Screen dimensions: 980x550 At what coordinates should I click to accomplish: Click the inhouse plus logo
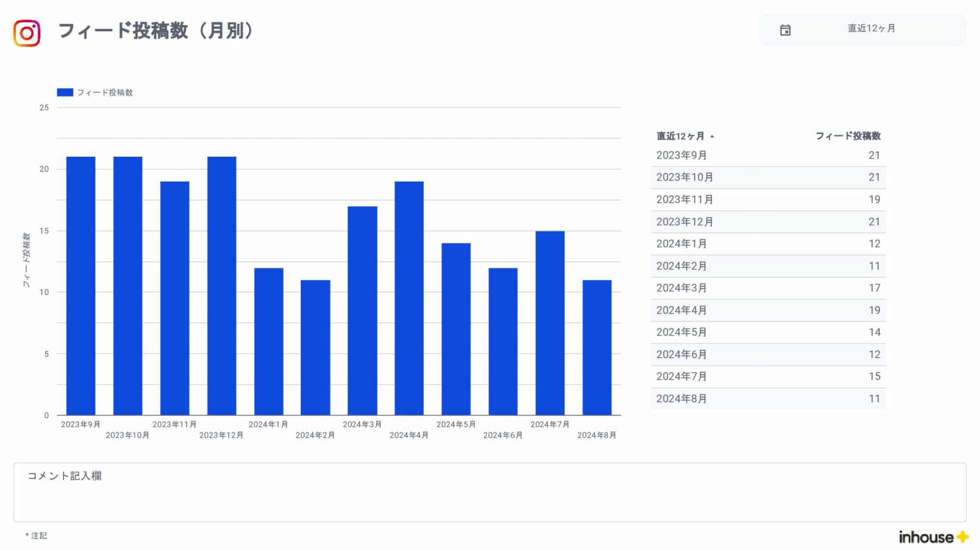click(x=933, y=537)
